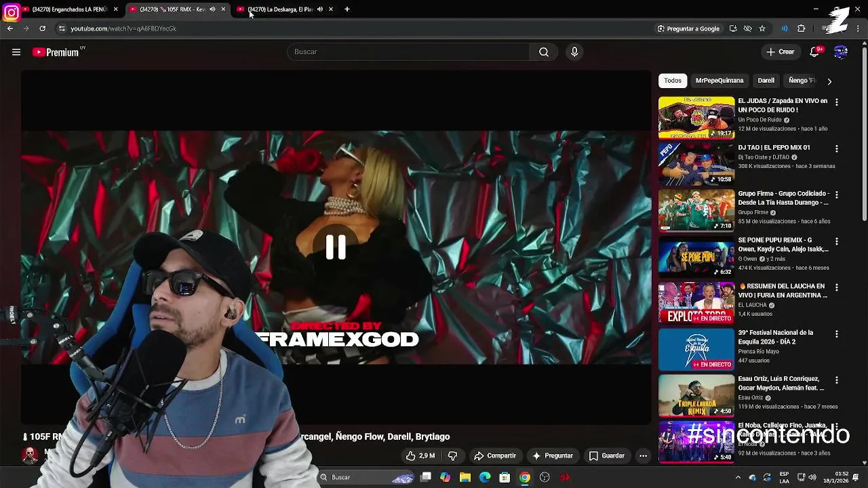Open the taskbar volume speaker icon
Screen dimensions: 868x488
click(x=812, y=477)
